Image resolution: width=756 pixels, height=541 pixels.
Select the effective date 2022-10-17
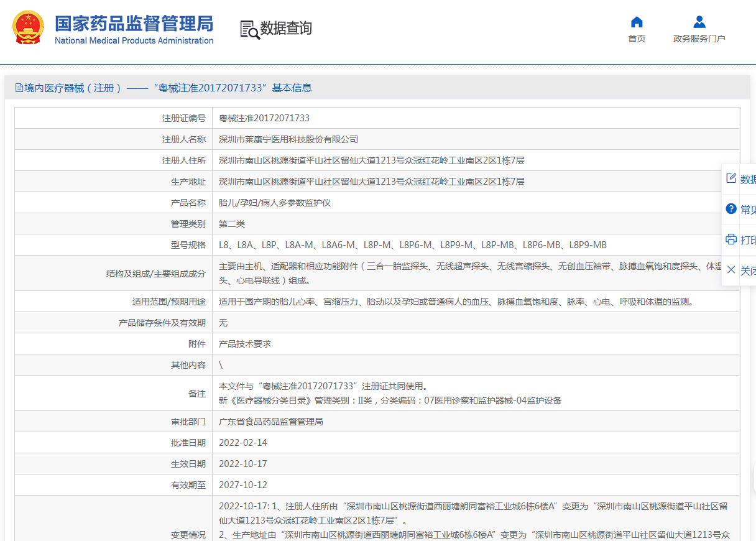click(243, 464)
